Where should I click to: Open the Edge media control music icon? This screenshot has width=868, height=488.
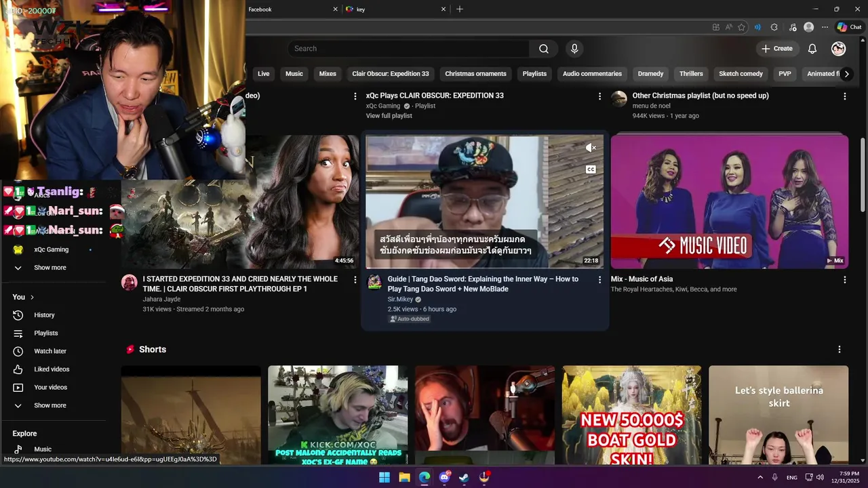pyautogui.click(x=793, y=27)
